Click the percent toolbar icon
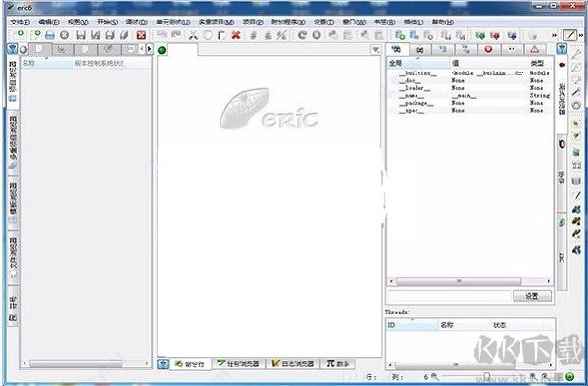 tap(281, 35)
